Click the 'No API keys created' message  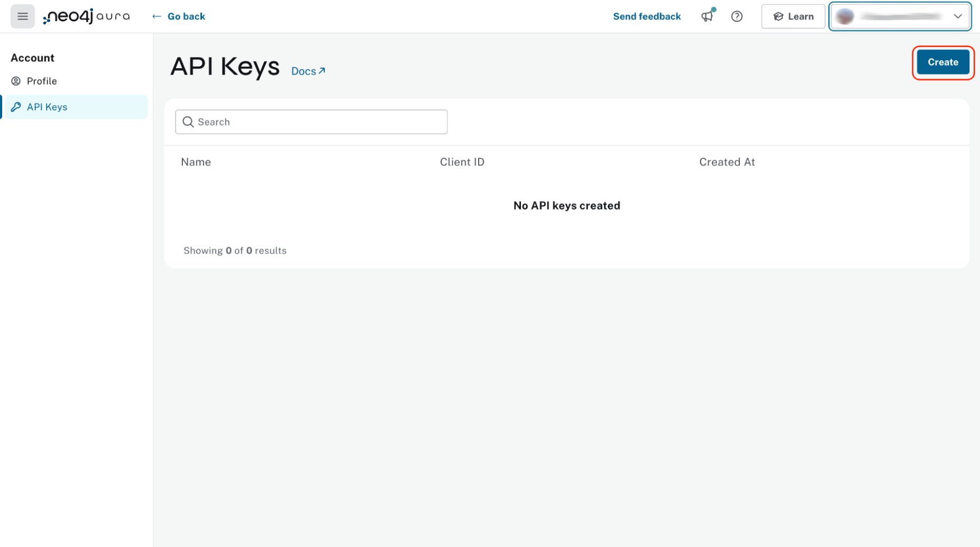pyautogui.click(x=566, y=206)
